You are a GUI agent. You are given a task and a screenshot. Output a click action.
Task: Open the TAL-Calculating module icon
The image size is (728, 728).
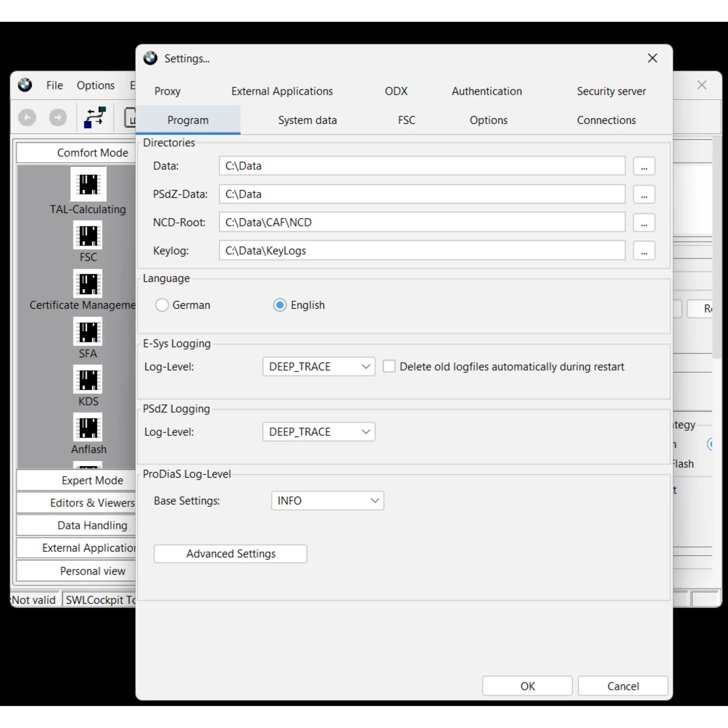[x=88, y=184]
